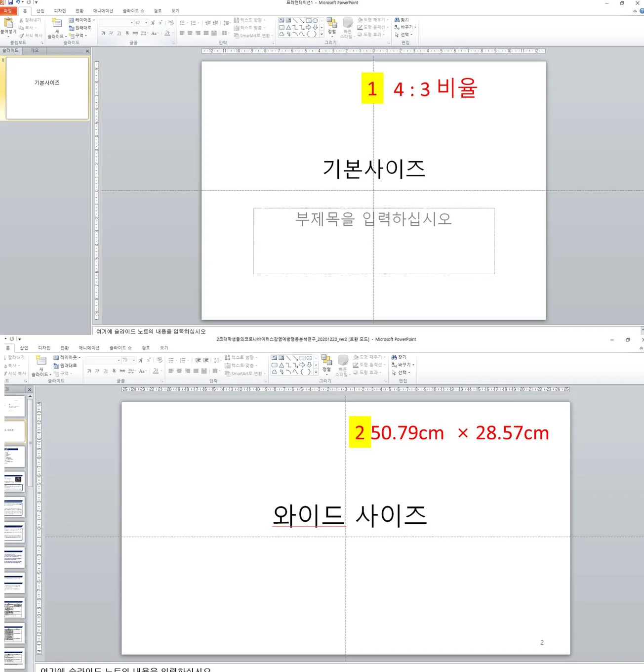This screenshot has width=644, height=672.
Task: Click 잘라내기 cut in top window
Action: tap(30, 20)
